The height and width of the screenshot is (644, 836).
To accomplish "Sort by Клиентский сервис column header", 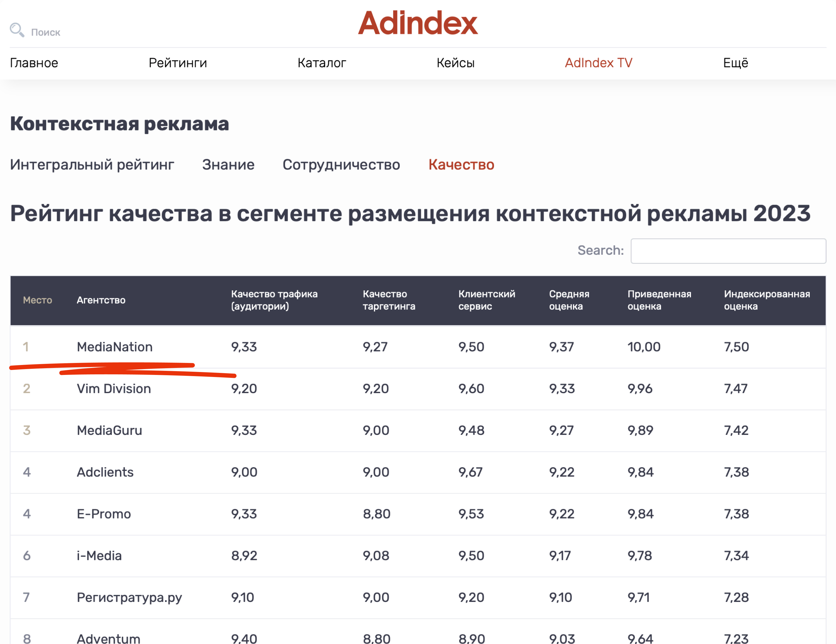I will (x=487, y=300).
